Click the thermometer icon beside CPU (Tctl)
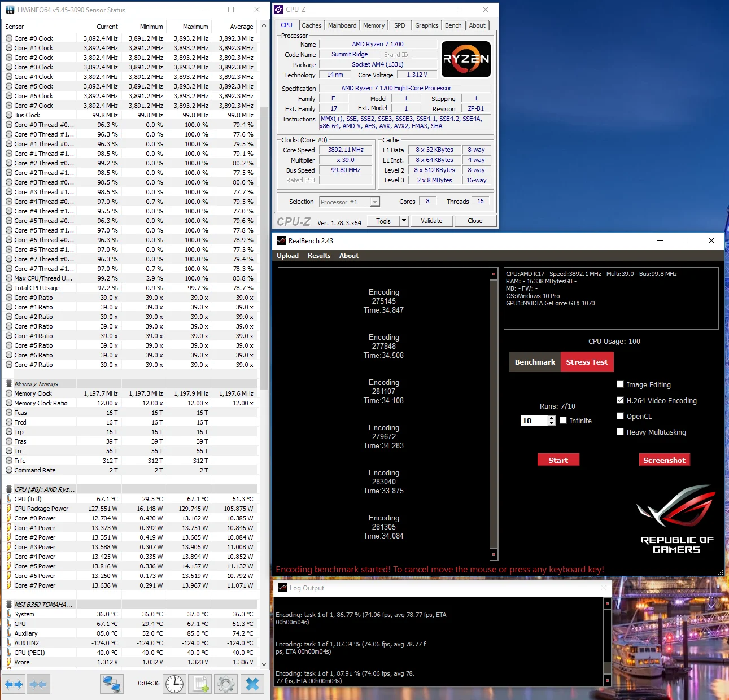Image resolution: width=729 pixels, height=700 pixels. pos(9,499)
